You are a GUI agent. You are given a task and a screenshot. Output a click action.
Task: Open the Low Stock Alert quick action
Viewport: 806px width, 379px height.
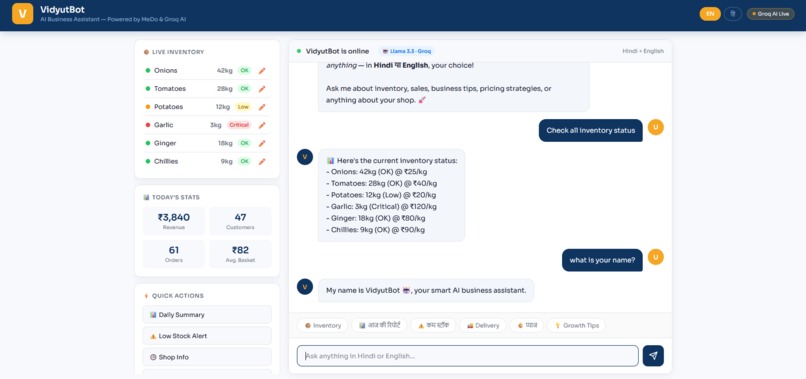207,336
